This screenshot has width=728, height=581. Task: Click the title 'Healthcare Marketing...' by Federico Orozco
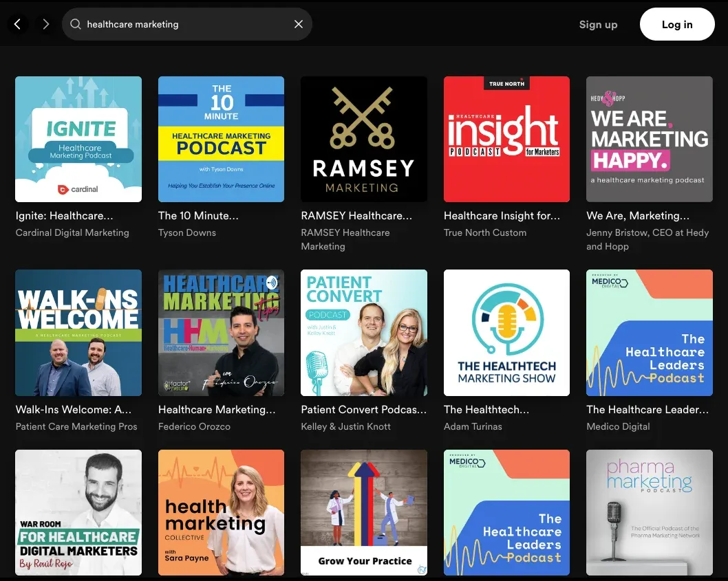(217, 409)
